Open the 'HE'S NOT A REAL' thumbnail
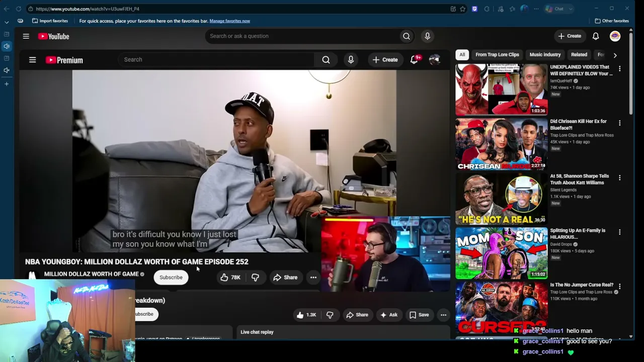The image size is (644, 362). 501,199
